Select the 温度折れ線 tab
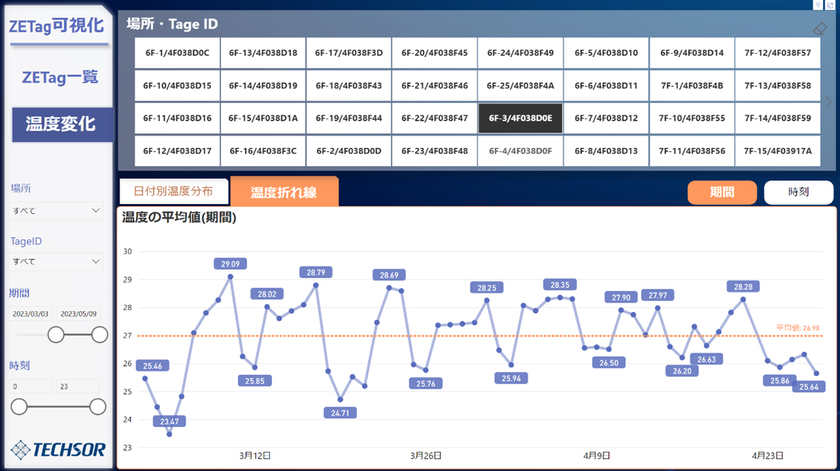The image size is (840, 471). (x=284, y=192)
